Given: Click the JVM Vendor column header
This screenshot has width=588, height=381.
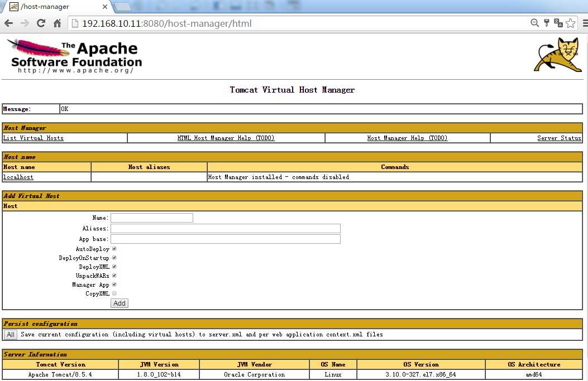Looking at the screenshot, I should [254, 364].
